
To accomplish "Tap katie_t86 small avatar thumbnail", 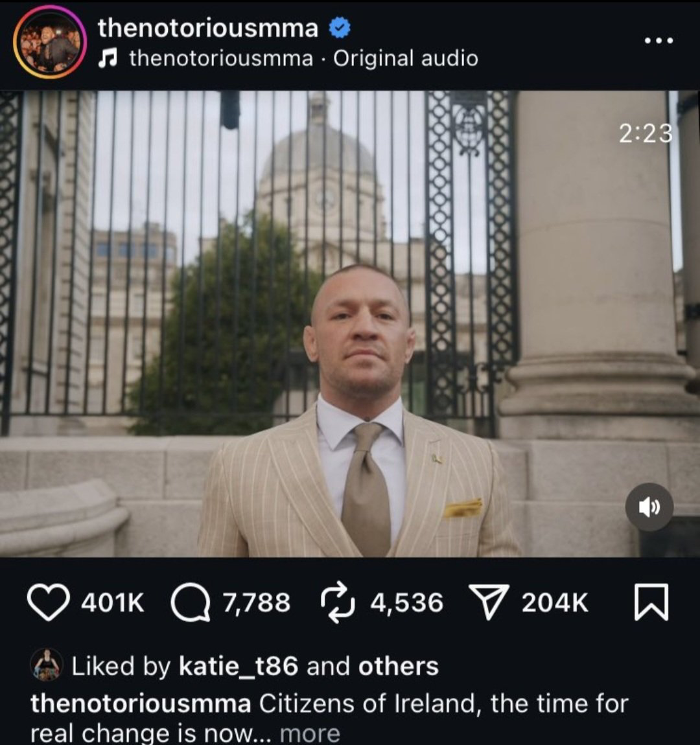I will coord(47,665).
